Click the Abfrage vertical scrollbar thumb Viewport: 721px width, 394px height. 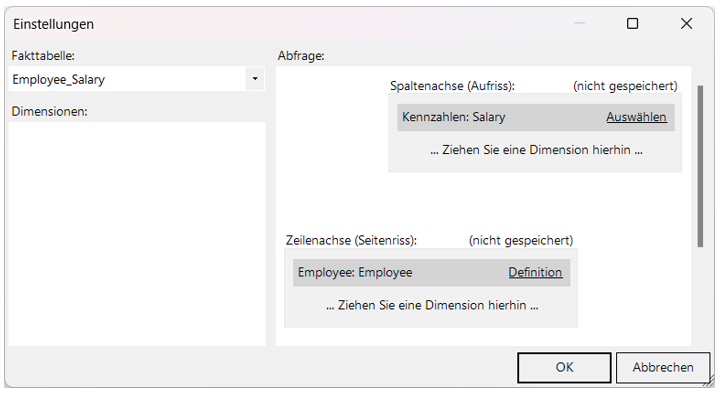(x=700, y=166)
